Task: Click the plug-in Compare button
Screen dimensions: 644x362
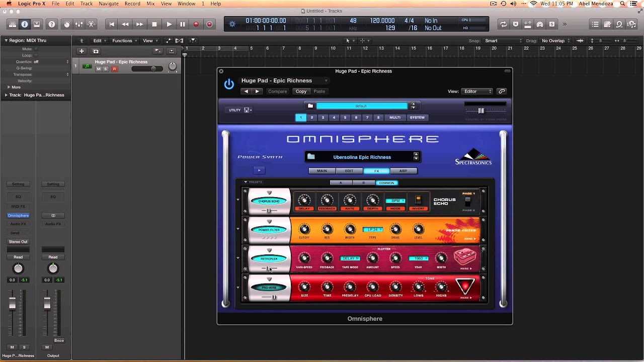Action: [x=277, y=92]
